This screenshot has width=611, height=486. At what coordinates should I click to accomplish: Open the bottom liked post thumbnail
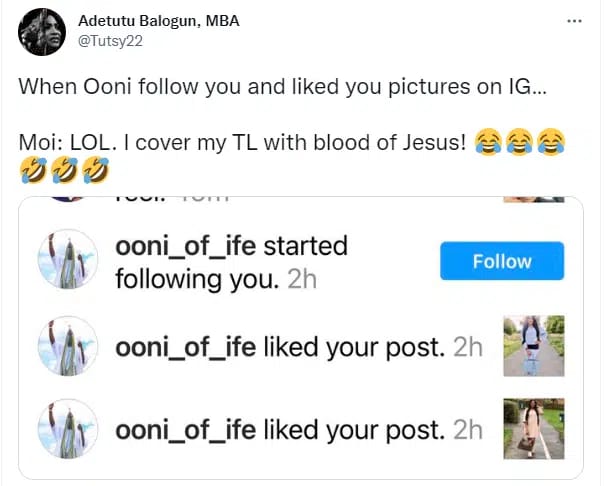coord(534,429)
